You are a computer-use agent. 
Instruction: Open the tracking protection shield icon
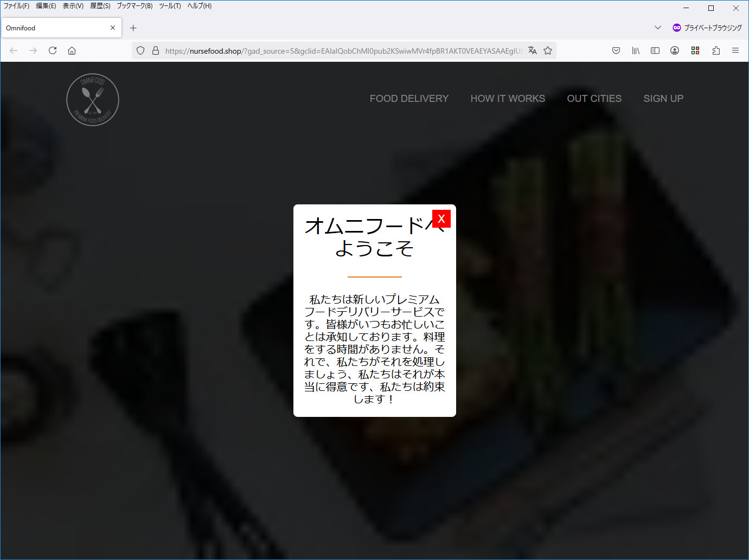140,50
